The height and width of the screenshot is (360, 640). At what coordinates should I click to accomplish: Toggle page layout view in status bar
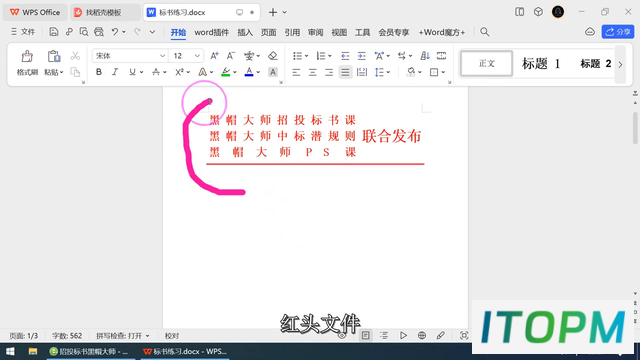point(365,336)
